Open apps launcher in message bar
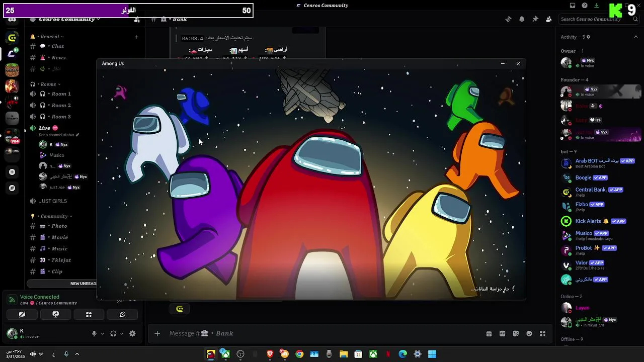Image resolution: width=644 pixels, height=362 pixels. pyautogui.click(x=542, y=333)
